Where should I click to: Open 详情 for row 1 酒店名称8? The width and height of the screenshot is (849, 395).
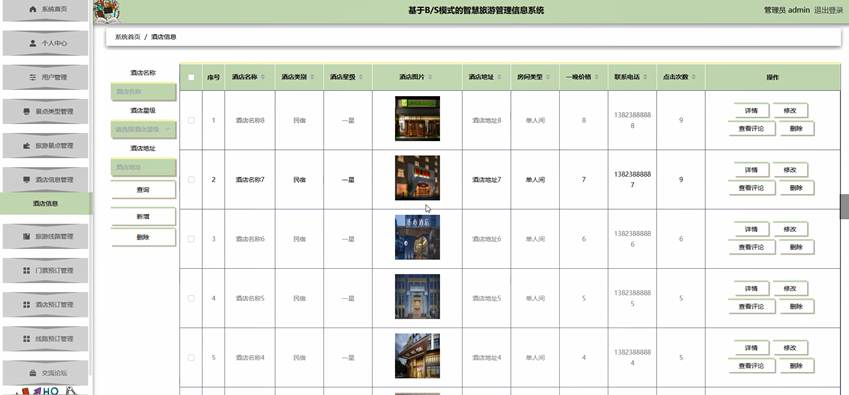[x=751, y=110]
